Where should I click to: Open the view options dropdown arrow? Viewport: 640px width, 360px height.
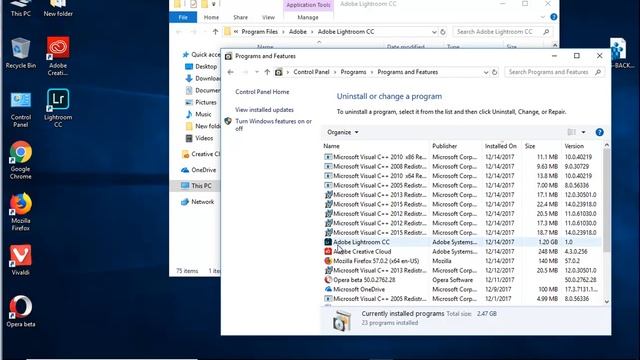tap(583, 132)
